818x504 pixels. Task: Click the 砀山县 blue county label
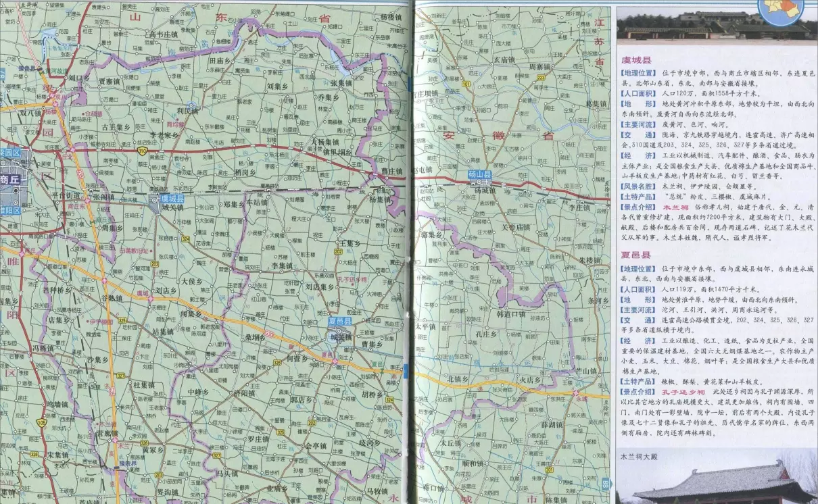point(481,174)
